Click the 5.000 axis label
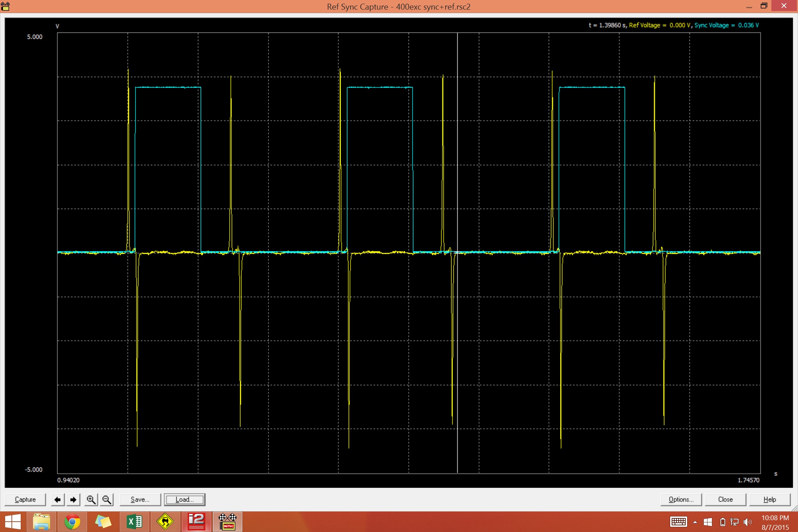 point(35,37)
